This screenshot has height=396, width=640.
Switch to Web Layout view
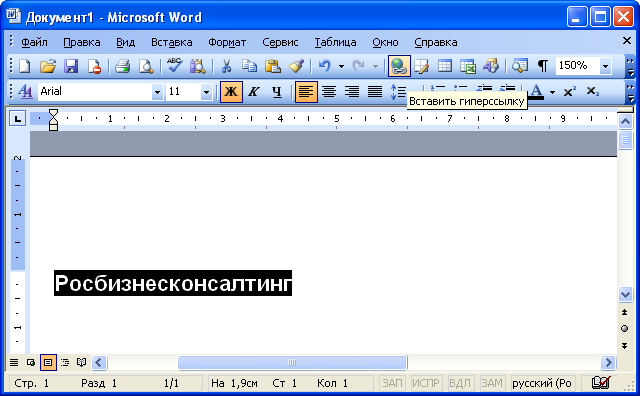(x=31, y=362)
